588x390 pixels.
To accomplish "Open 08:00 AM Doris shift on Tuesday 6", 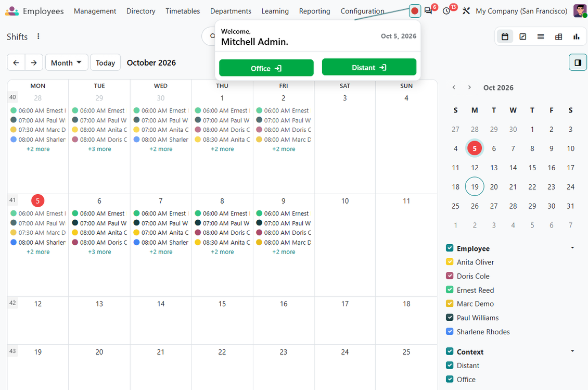I will point(99,242).
